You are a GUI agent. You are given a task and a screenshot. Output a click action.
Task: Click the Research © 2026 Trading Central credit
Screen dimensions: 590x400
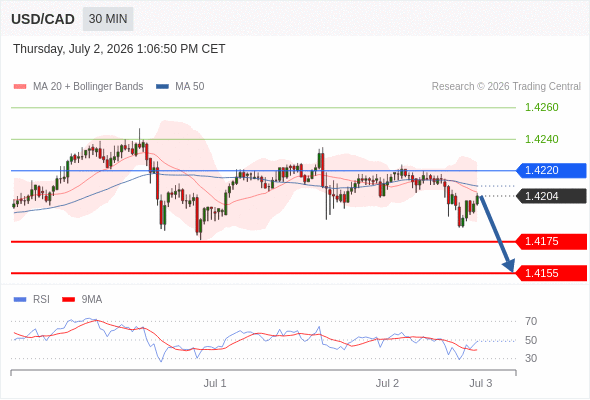[x=506, y=87]
